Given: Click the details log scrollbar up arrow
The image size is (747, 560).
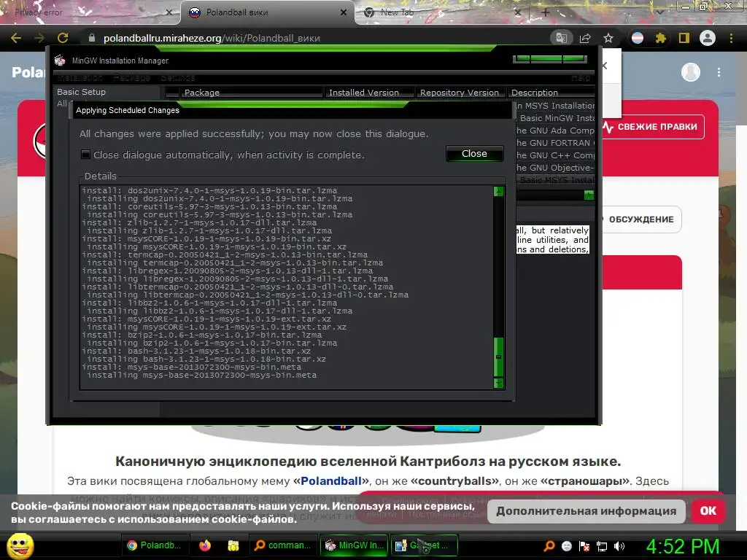Looking at the screenshot, I should click(498, 192).
